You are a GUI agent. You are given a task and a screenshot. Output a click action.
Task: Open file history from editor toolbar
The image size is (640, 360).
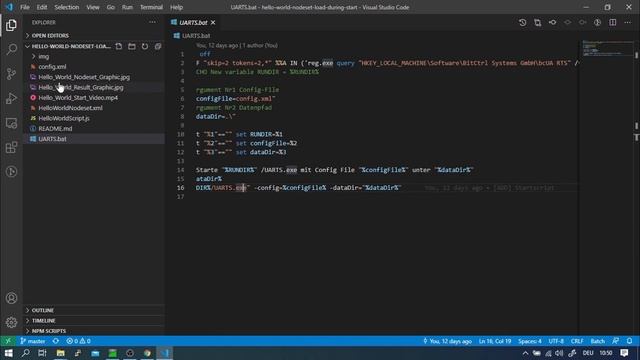coord(522,22)
